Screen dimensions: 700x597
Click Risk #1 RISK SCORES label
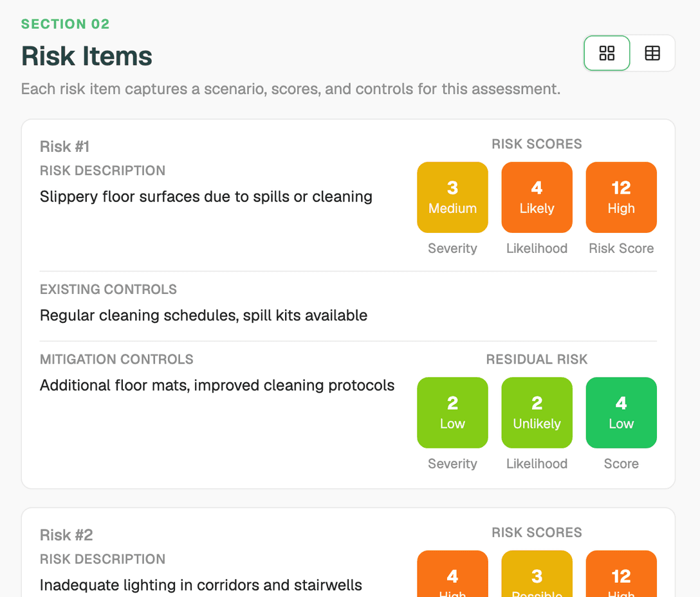(537, 144)
